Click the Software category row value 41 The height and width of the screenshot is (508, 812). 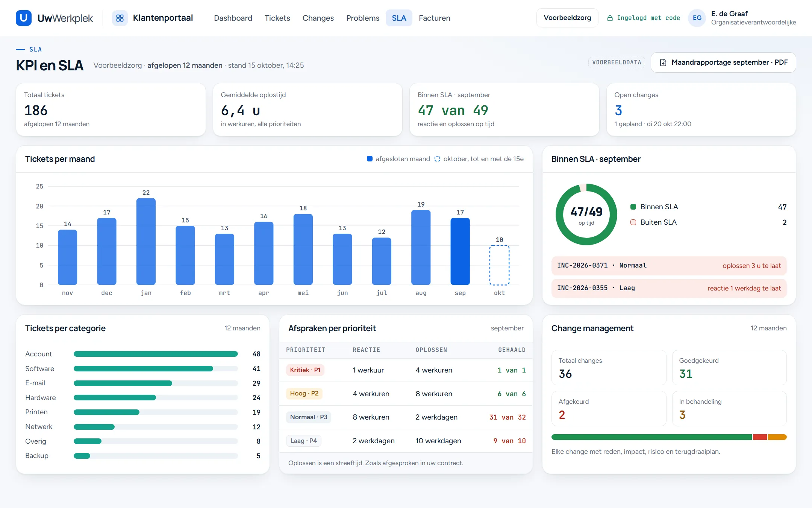pos(256,368)
